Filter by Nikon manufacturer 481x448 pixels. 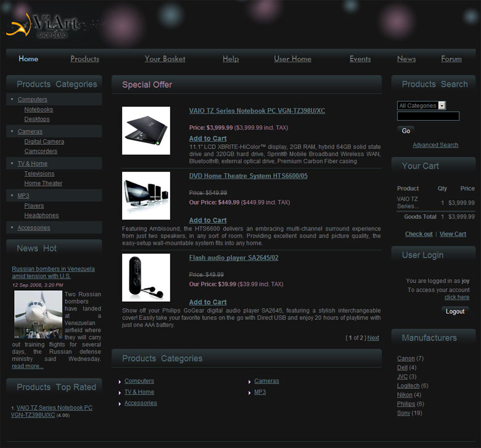tap(405, 395)
